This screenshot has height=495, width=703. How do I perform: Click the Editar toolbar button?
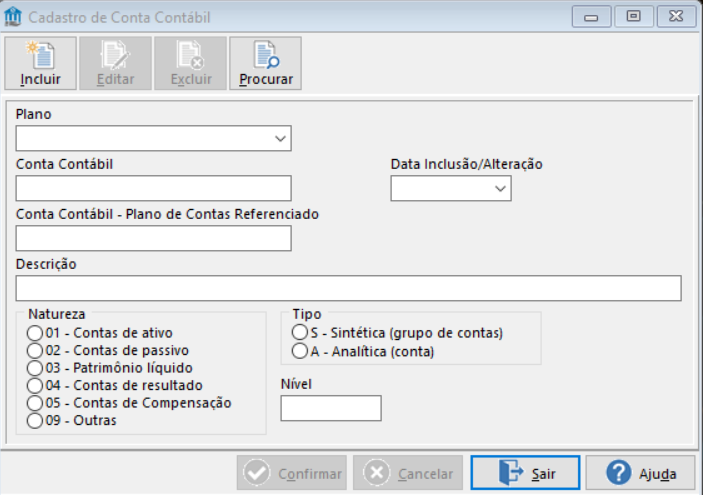tap(115, 63)
